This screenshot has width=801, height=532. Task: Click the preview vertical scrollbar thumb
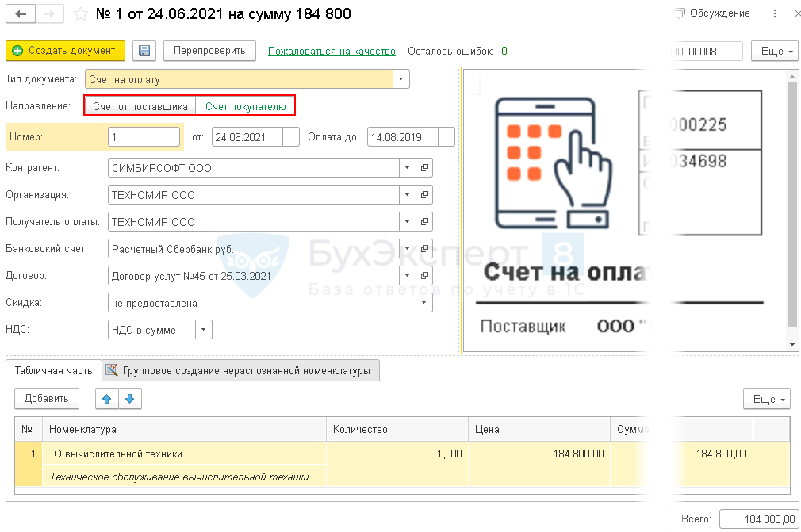coord(791,205)
